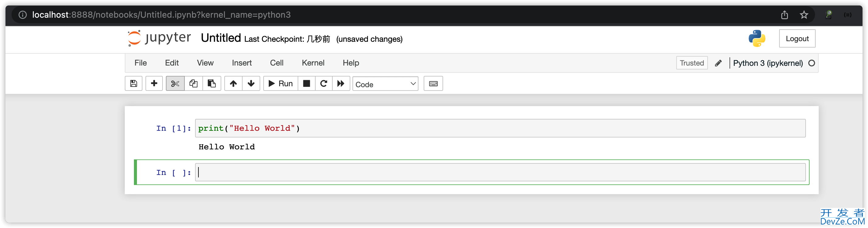Move selected cell down arrow
Screen dimensions: 868x228
pyautogui.click(x=251, y=84)
